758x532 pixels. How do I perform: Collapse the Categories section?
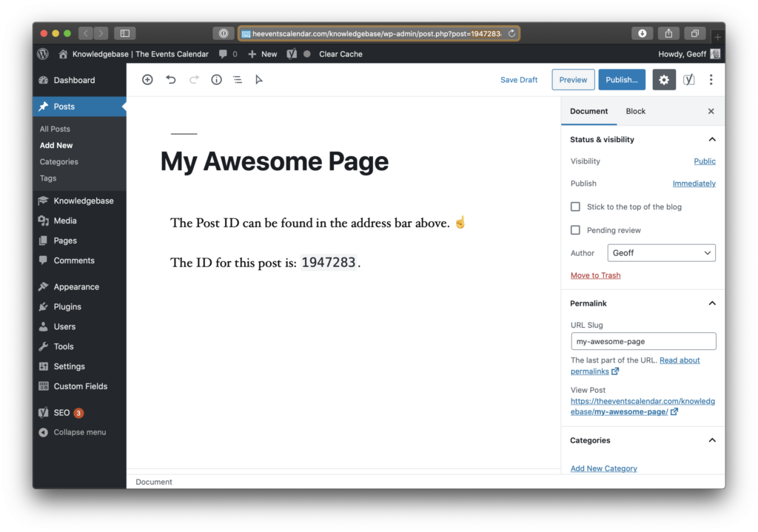tap(711, 440)
